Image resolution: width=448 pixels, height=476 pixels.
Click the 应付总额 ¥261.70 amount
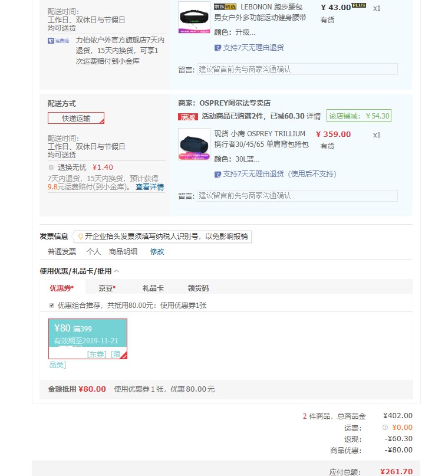(x=396, y=471)
